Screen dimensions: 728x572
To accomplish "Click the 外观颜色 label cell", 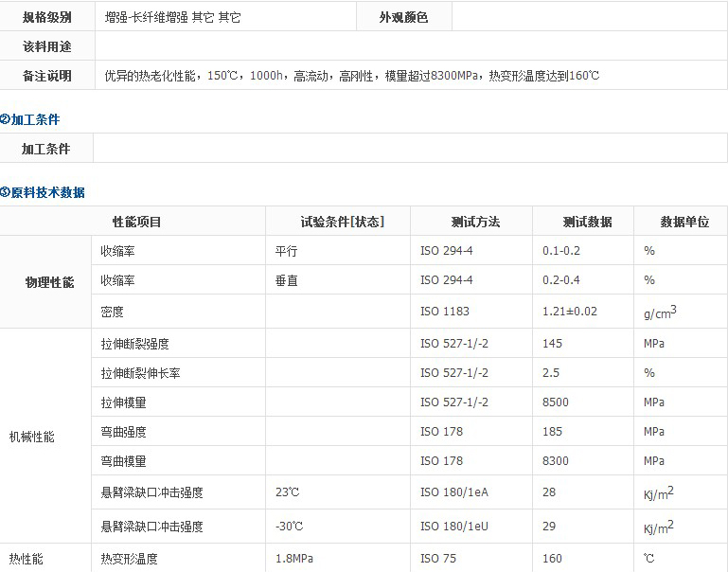I will tap(403, 17).
